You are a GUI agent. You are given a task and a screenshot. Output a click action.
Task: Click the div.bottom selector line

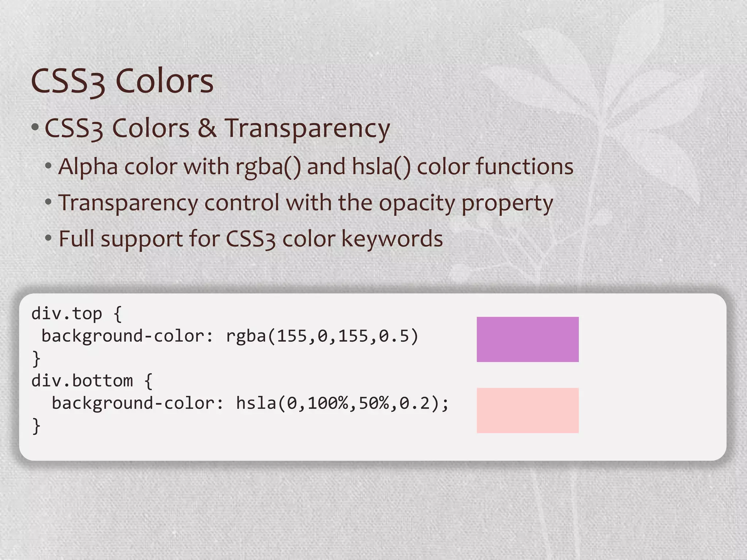pos(92,381)
